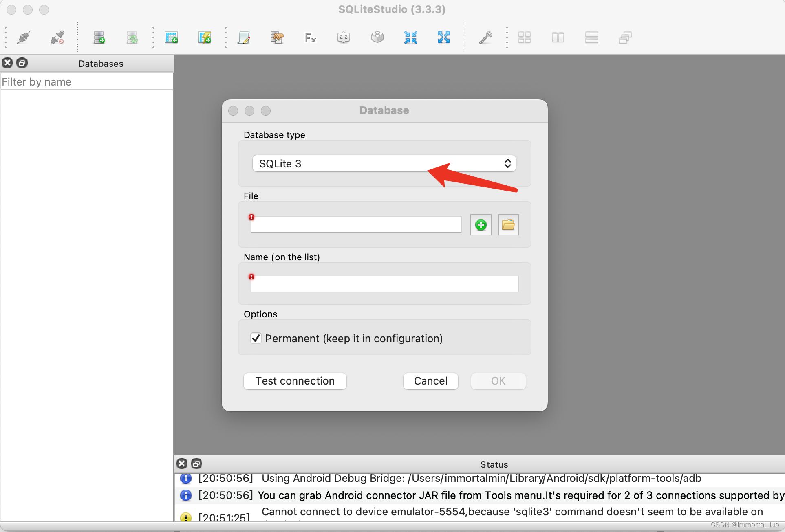Image resolution: width=785 pixels, height=532 pixels.
Task: Close the Databases panel
Action: pyautogui.click(x=7, y=63)
